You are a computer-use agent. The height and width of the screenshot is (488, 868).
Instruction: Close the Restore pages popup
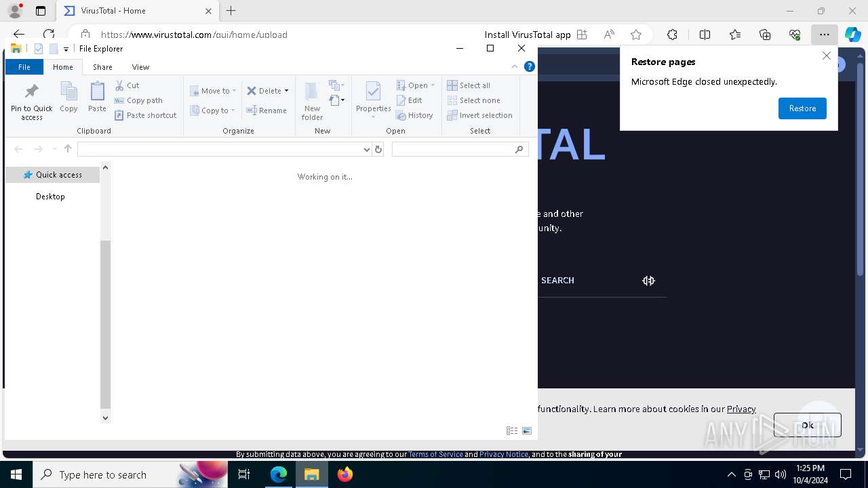[x=826, y=56]
